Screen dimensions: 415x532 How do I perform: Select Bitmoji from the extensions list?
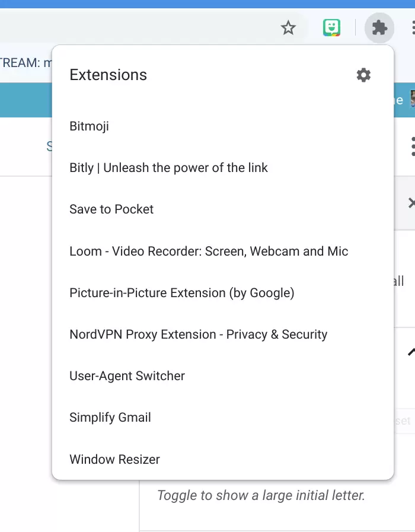[x=90, y=126]
